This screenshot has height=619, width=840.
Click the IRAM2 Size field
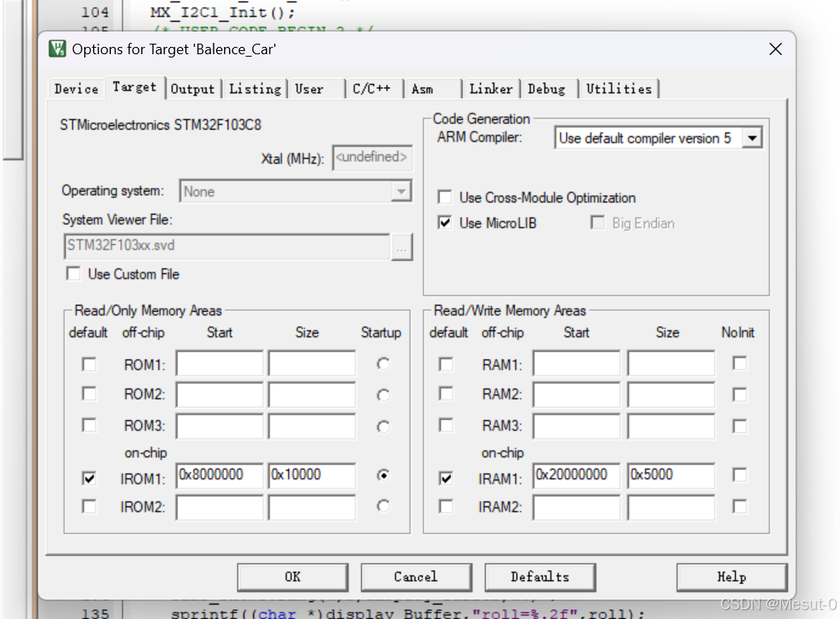click(671, 507)
